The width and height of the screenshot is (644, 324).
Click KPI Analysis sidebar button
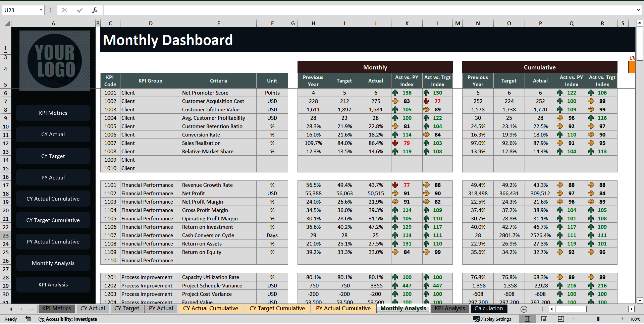click(x=53, y=285)
